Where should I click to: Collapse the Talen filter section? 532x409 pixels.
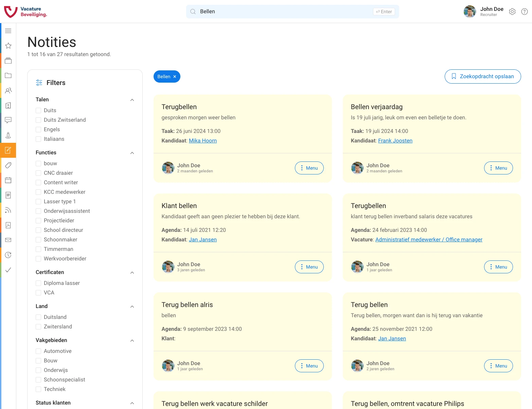(x=132, y=100)
